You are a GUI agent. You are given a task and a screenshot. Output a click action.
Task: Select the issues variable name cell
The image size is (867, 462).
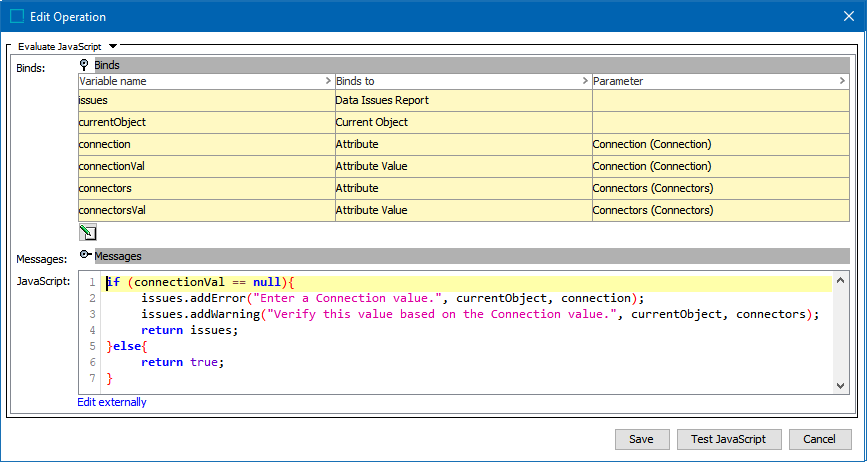click(x=205, y=100)
